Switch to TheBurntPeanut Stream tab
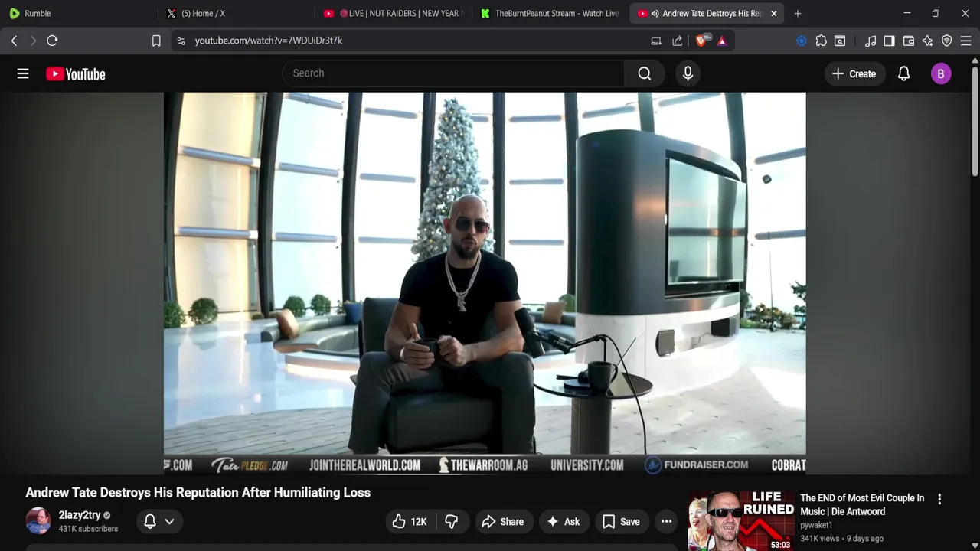 pyautogui.click(x=549, y=13)
